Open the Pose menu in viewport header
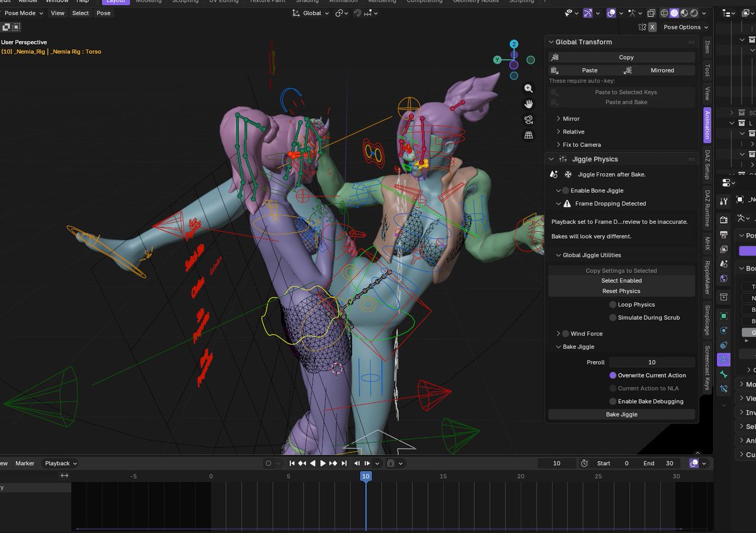This screenshot has height=533, width=756. (103, 13)
